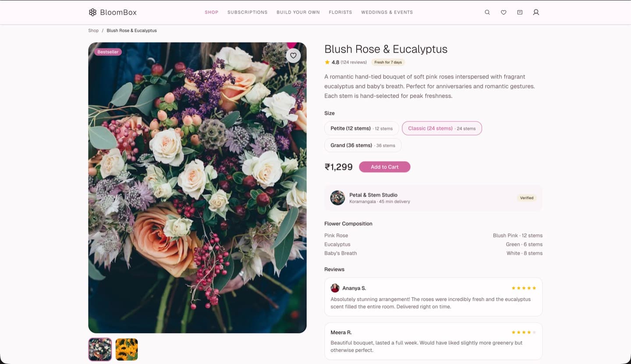View the sunflower thumbnail image

[127, 350]
